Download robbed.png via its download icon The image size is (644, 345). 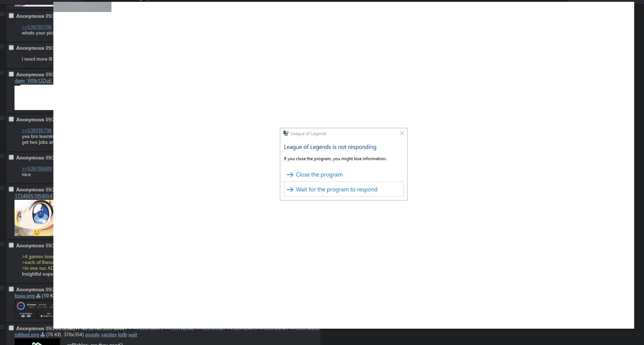[x=42, y=334]
